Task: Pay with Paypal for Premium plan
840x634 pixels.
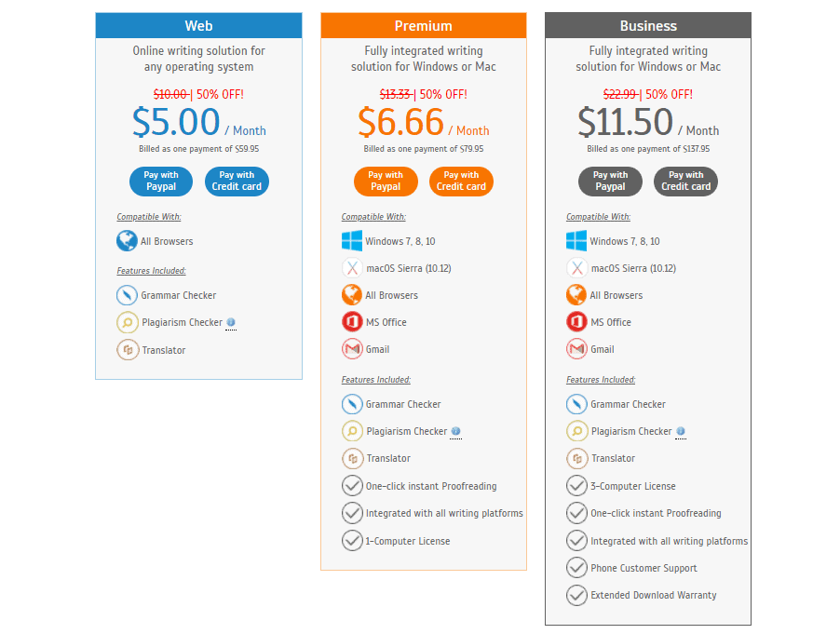Action: pos(386,181)
